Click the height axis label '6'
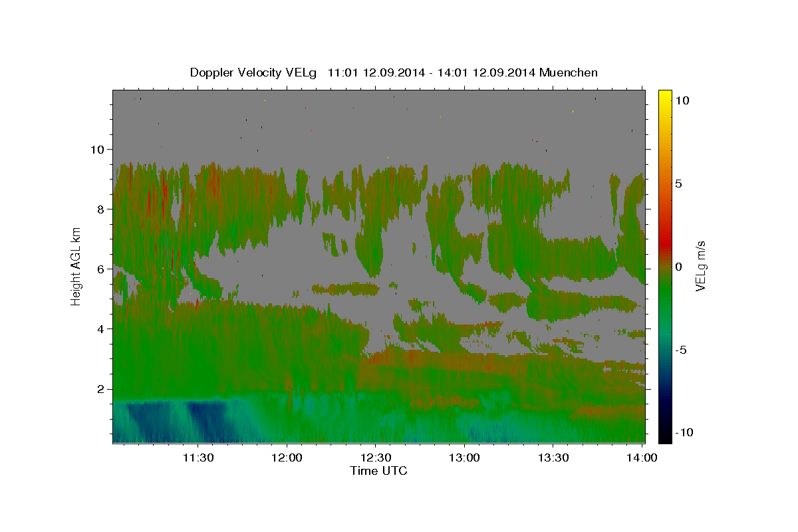Image resolution: width=798 pixels, height=532 pixels. (x=102, y=269)
